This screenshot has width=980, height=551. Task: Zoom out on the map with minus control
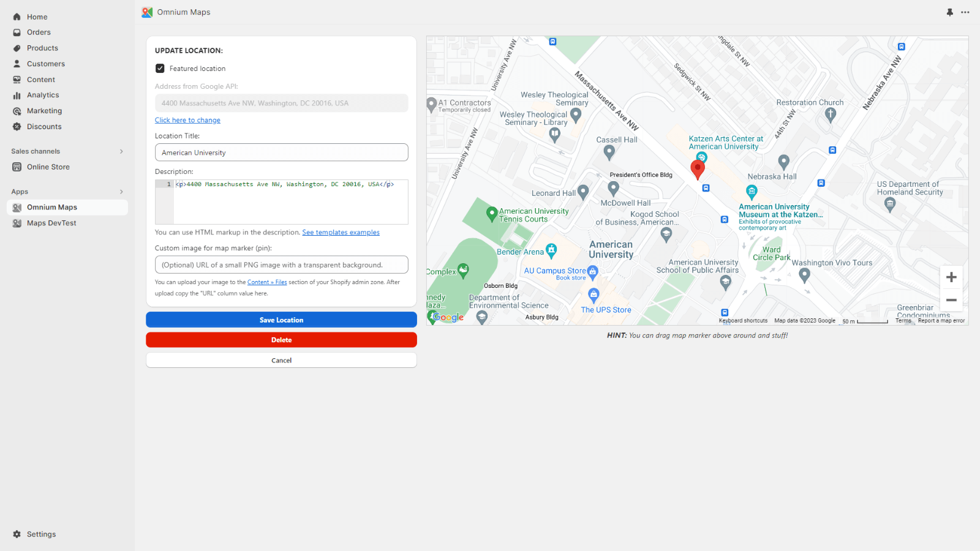coord(952,300)
